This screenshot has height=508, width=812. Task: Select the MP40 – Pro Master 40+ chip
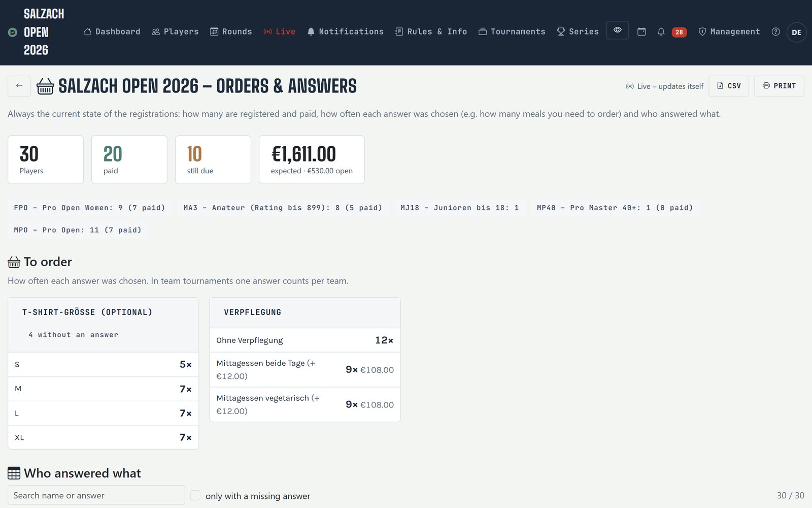pyautogui.click(x=615, y=208)
